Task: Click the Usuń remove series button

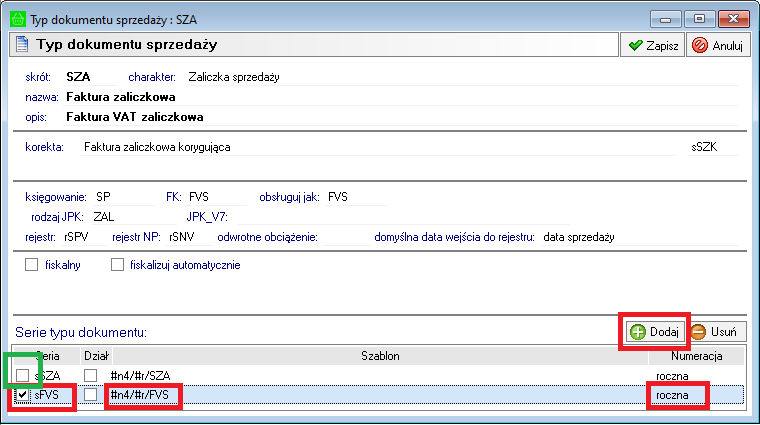Action: pyautogui.click(x=714, y=331)
